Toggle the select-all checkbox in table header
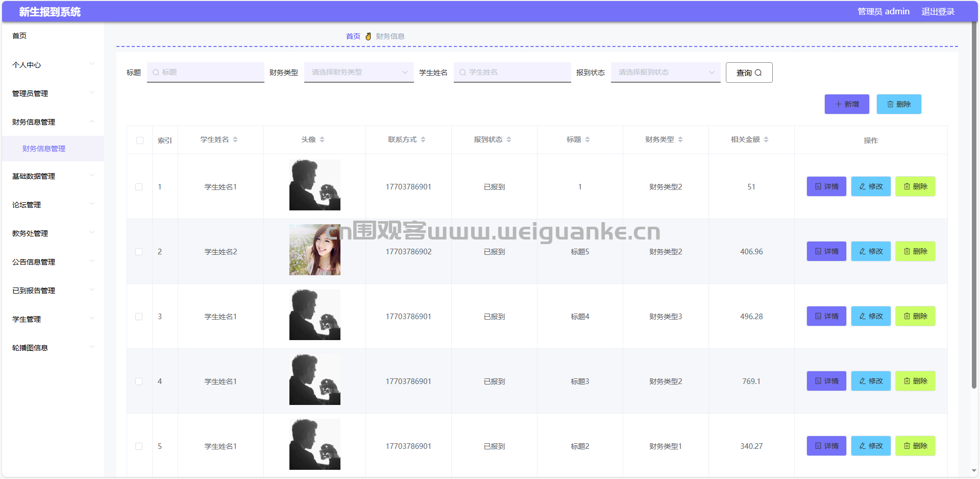 [140, 140]
